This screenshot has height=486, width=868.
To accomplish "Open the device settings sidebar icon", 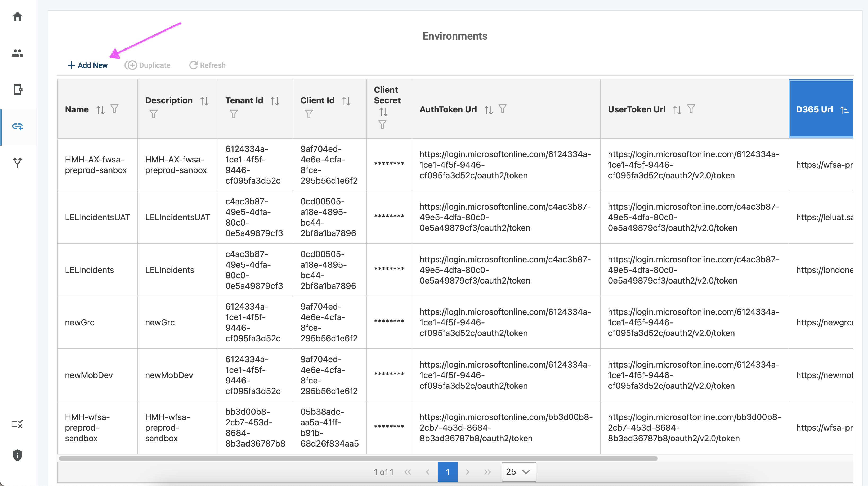I will click(x=17, y=90).
